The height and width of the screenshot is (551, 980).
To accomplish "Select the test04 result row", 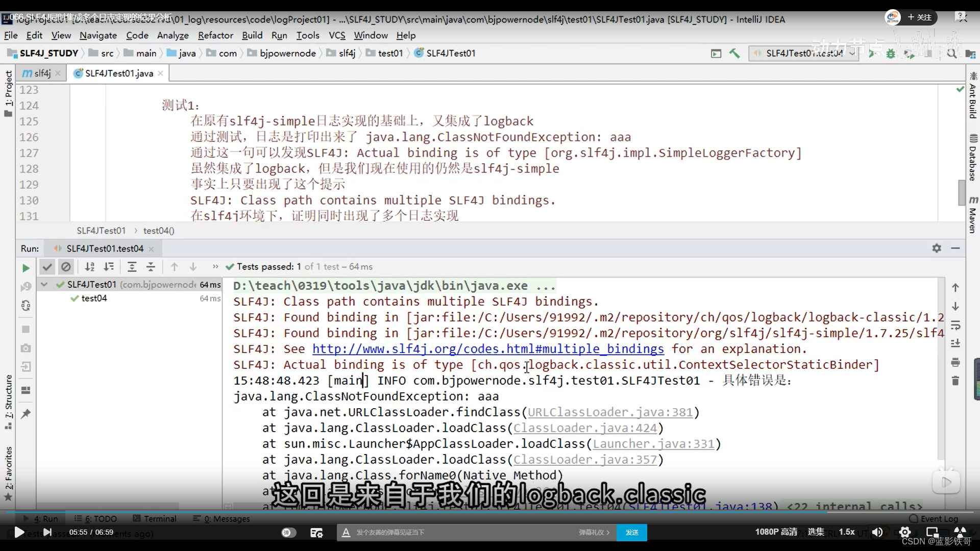I will click(129, 298).
